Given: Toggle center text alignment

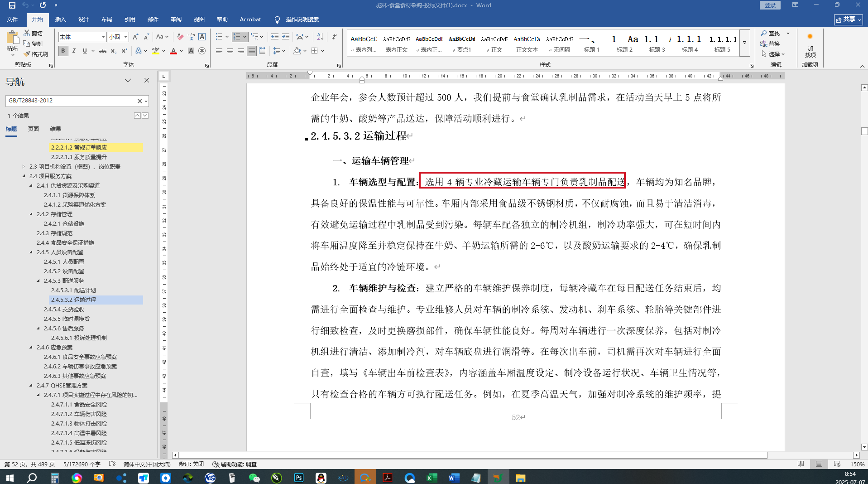Looking at the screenshot, I should (230, 51).
